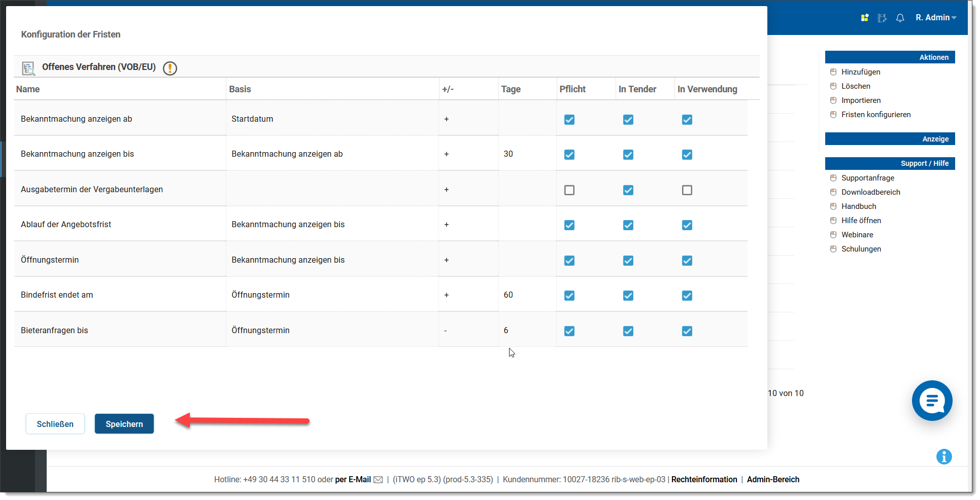This screenshot has width=980, height=500.
Task: Click the Pflicht column header
Action: 572,89
